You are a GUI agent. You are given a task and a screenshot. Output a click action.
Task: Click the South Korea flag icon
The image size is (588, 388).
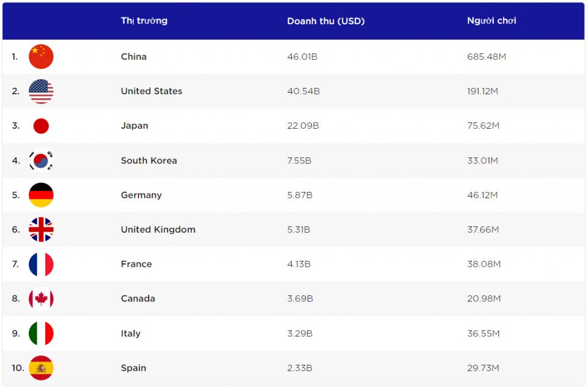pos(41,160)
